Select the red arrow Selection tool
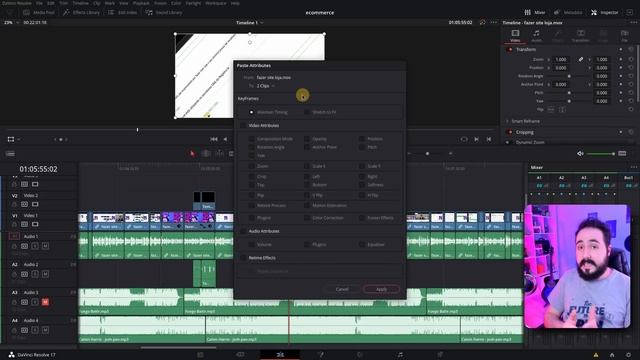The width and height of the screenshot is (640, 360). point(192,153)
